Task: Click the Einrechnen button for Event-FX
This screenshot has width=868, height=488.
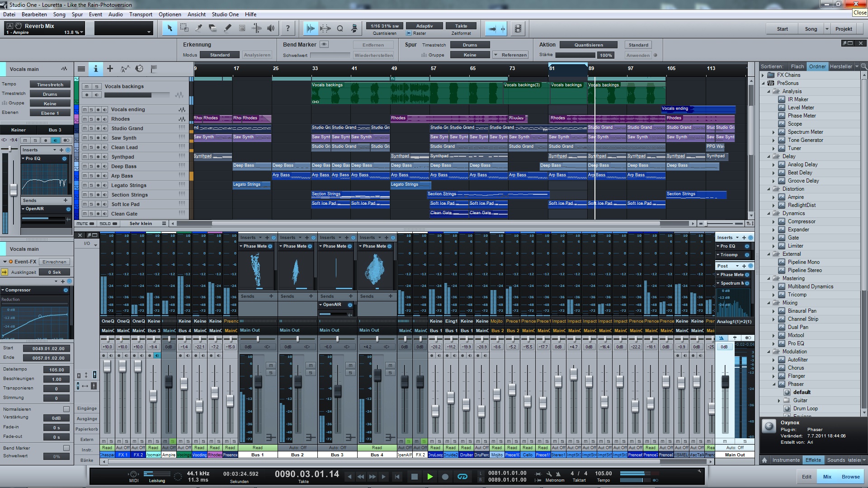Action: tap(54, 262)
